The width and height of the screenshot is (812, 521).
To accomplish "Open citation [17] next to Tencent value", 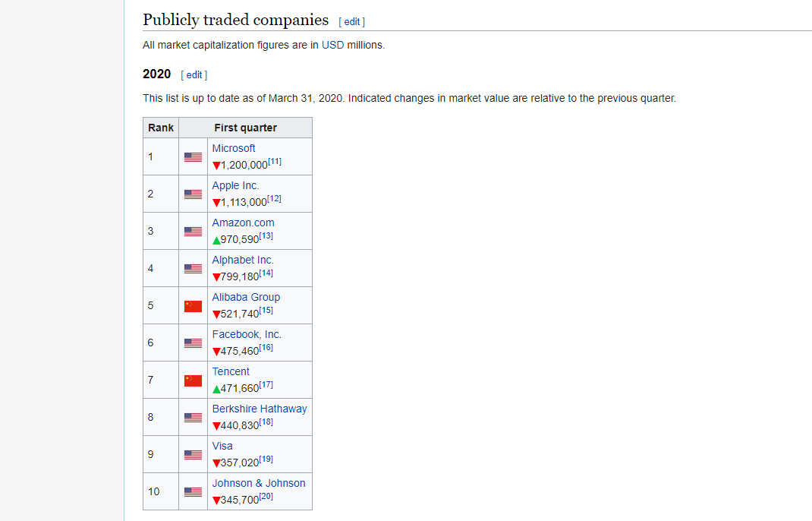I will pyautogui.click(x=266, y=384).
